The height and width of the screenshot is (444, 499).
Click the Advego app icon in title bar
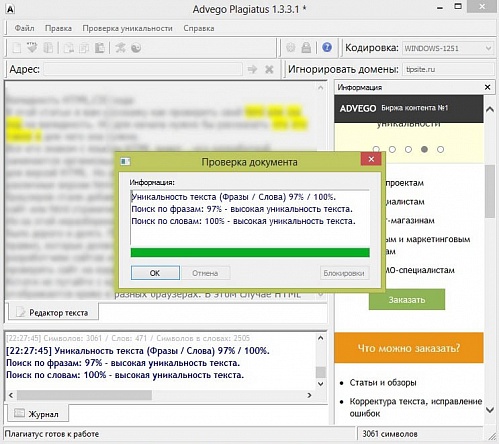coord(10,9)
